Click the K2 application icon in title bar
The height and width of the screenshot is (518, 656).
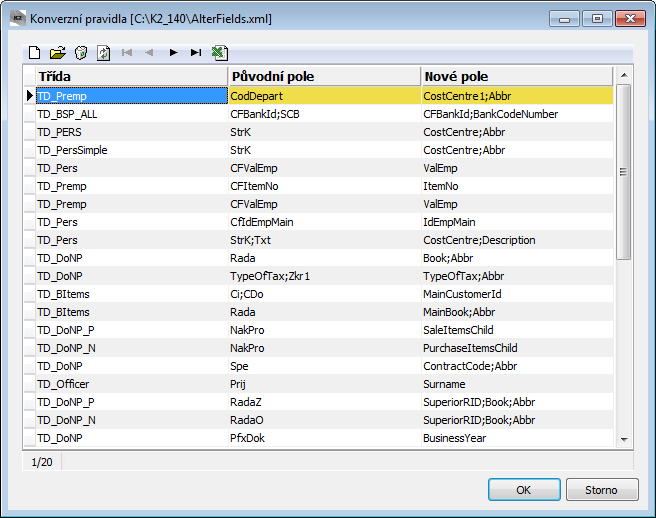click(x=18, y=19)
